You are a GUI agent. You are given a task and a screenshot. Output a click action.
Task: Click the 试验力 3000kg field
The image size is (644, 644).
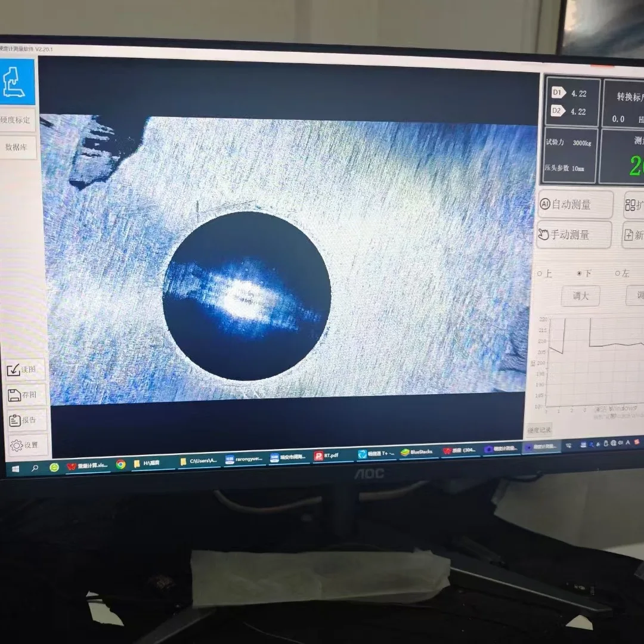pos(569,143)
